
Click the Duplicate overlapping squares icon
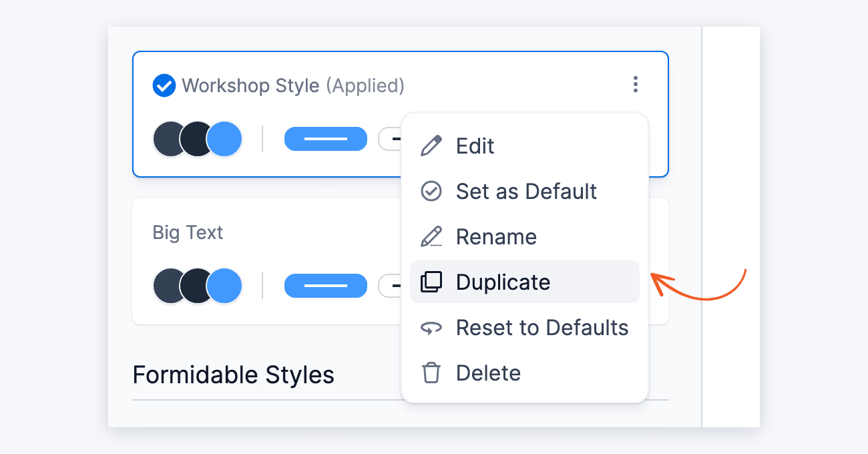(431, 282)
